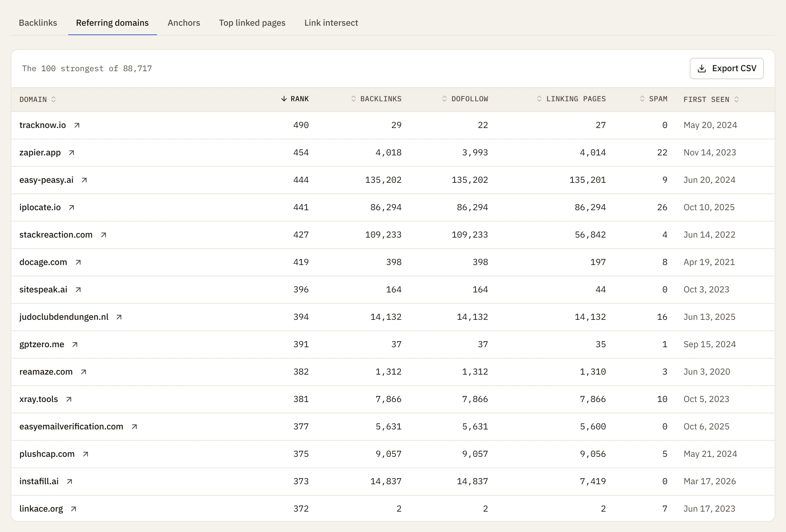Sort table by First Seen column
786x532 pixels.
click(711, 100)
